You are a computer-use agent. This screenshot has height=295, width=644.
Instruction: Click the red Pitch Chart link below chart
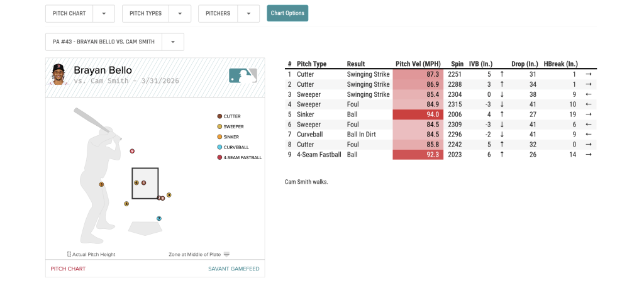68,269
